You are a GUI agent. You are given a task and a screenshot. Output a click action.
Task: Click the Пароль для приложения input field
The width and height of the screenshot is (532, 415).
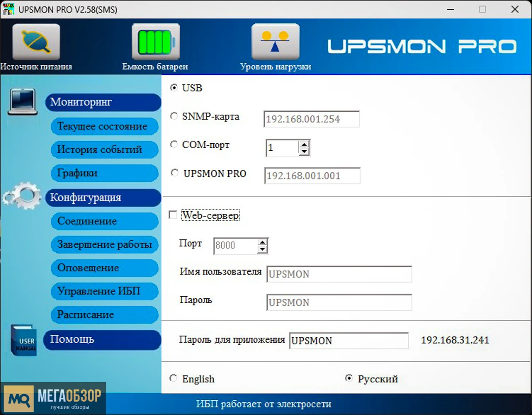tap(348, 341)
